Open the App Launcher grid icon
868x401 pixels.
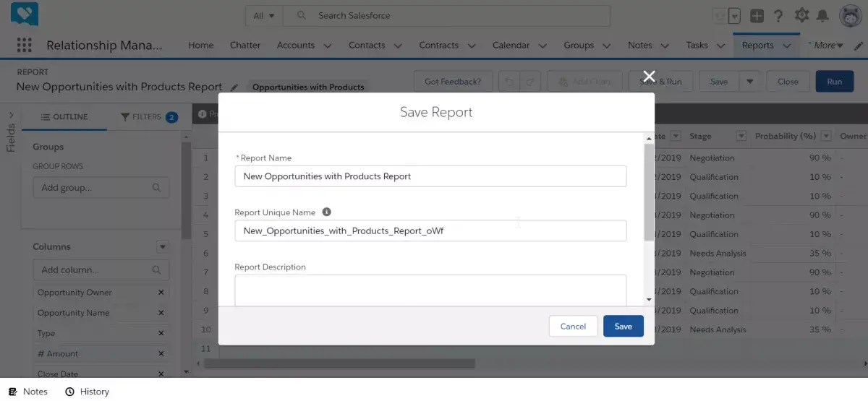24,45
